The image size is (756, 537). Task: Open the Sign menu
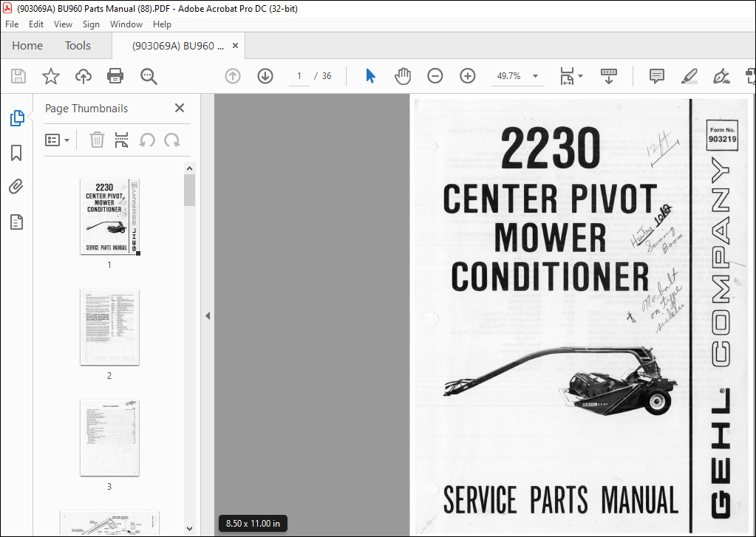(x=91, y=24)
